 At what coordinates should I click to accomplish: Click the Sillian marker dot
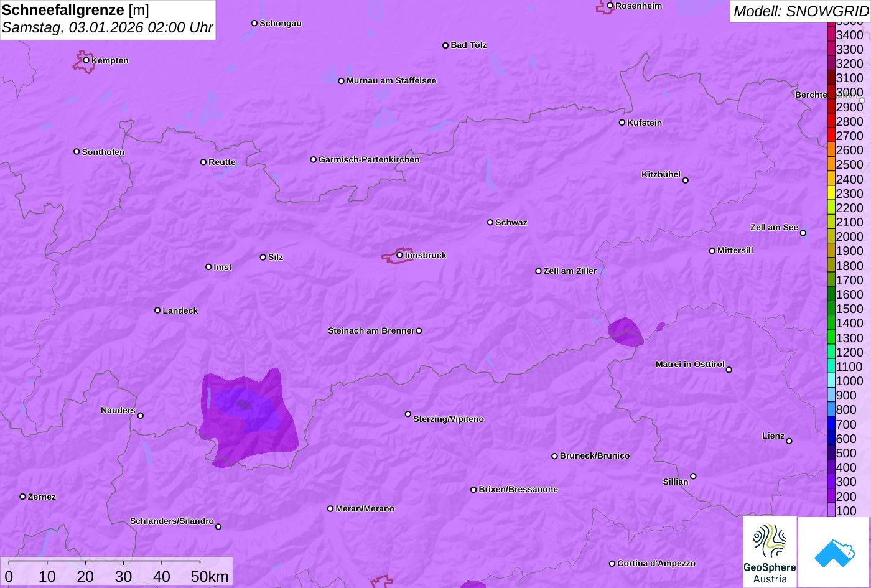pos(693,477)
